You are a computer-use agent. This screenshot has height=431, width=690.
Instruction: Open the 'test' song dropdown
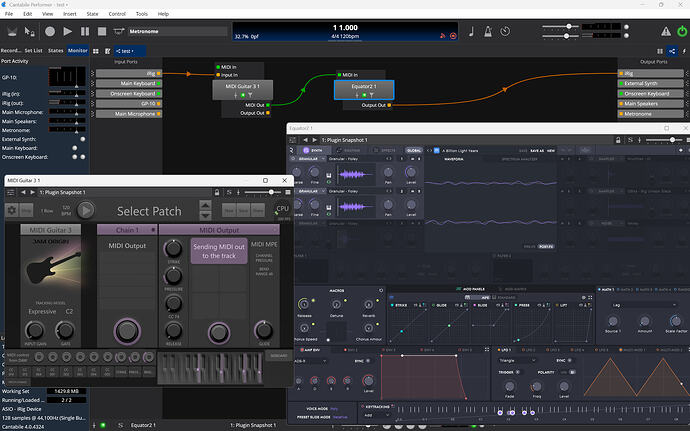click(130, 51)
